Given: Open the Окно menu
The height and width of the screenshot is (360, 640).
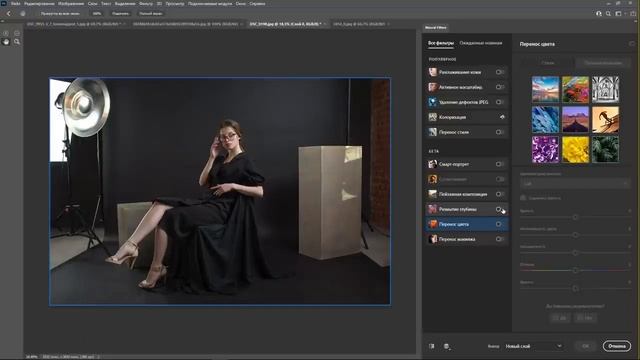Looking at the screenshot, I should coord(241,3).
